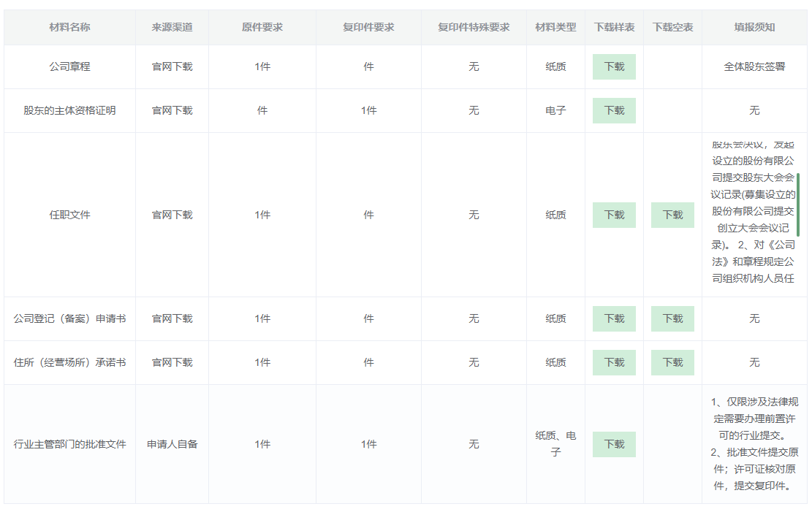
Task: Download sample form for 公司章程
Action: pyautogui.click(x=614, y=66)
